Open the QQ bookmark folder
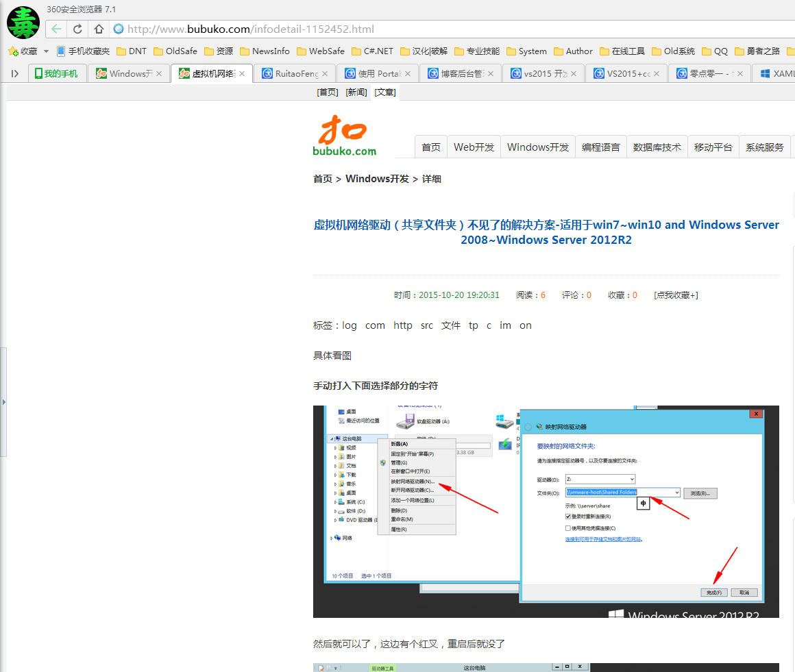795x672 pixels. pos(715,51)
